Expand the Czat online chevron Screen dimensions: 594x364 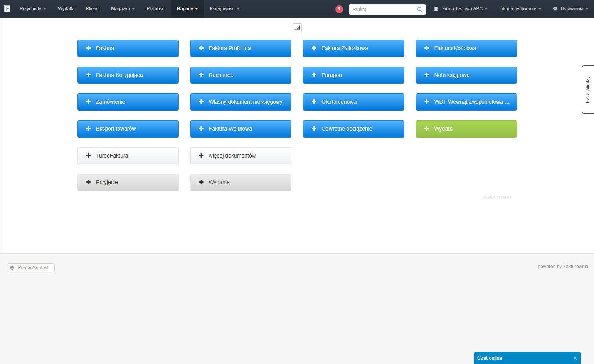click(575, 358)
